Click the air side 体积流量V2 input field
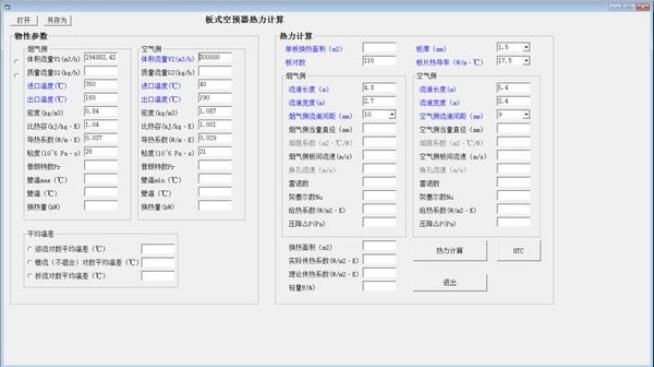This screenshot has height=367, width=654. point(215,58)
